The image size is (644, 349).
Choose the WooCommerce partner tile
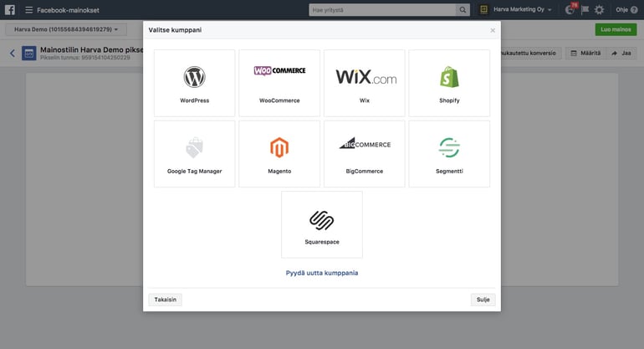[279, 83]
